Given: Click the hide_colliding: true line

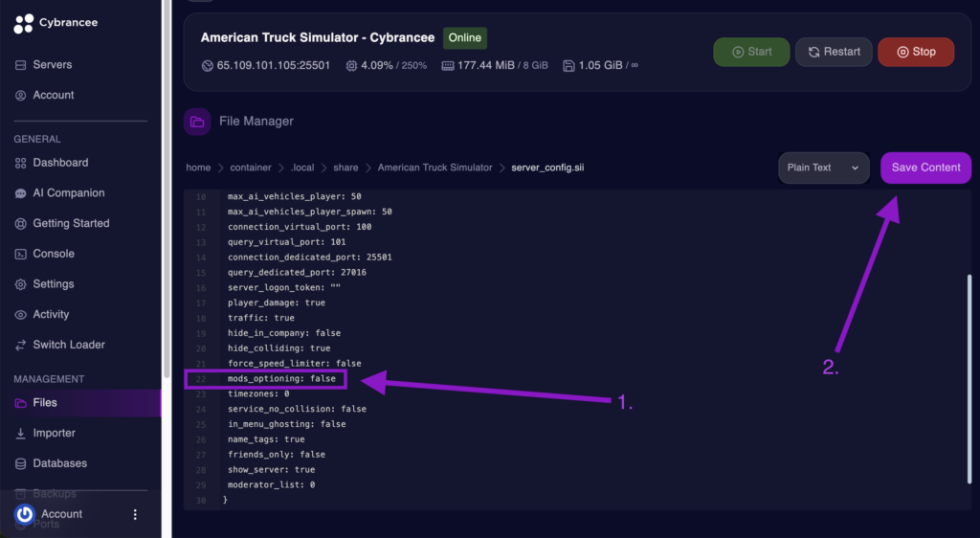Looking at the screenshot, I should click(x=278, y=348).
